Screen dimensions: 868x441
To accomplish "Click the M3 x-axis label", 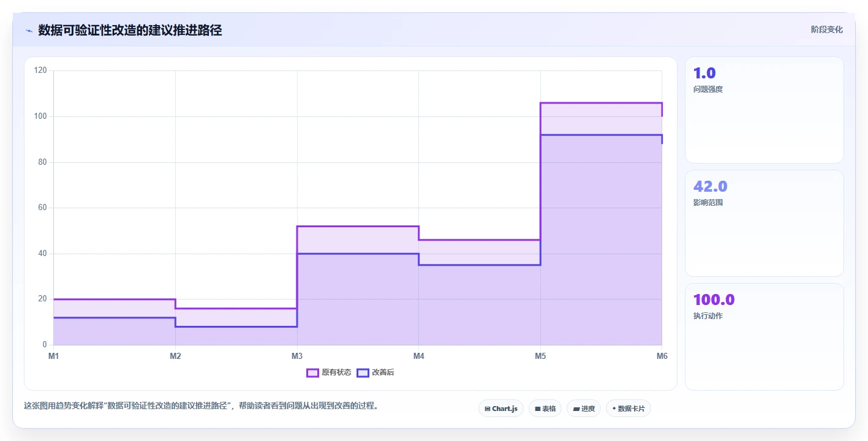I will pyautogui.click(x=297, y=356).
